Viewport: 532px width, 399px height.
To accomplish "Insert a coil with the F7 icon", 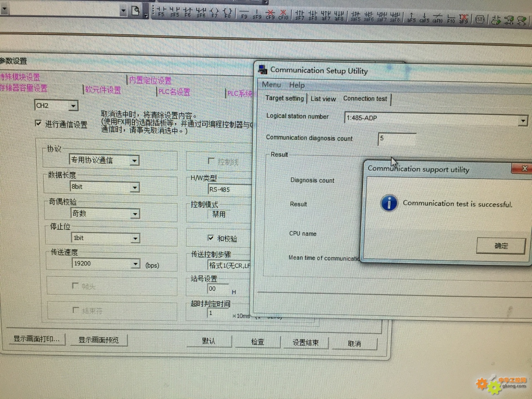I will point(214,12).
